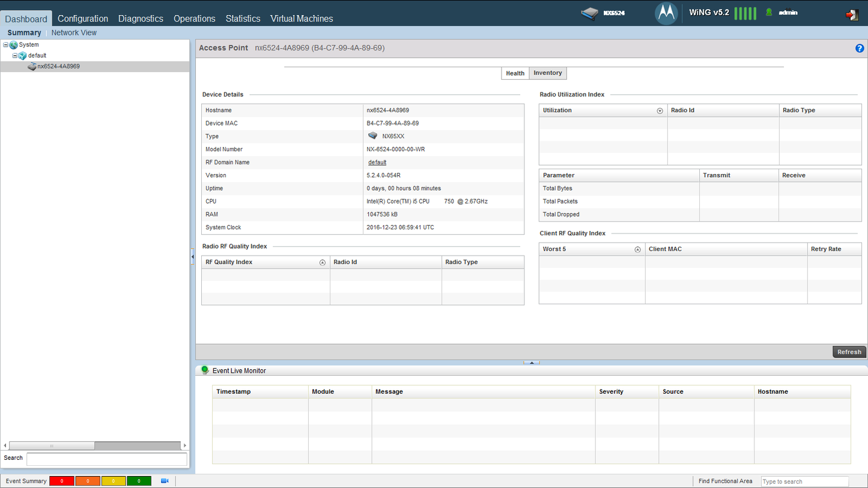Screen dimensions: 868x488
Task: Sort the RF Quality Index column
Action: pyautogui.click(x=322, y=262)
